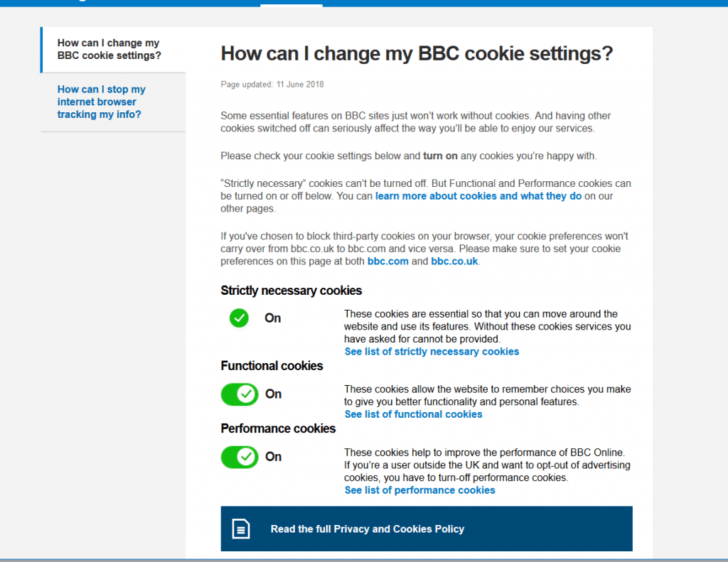See list of functional cookies
This screenshot has height=562, width=728.
click(x=413, y=414)
